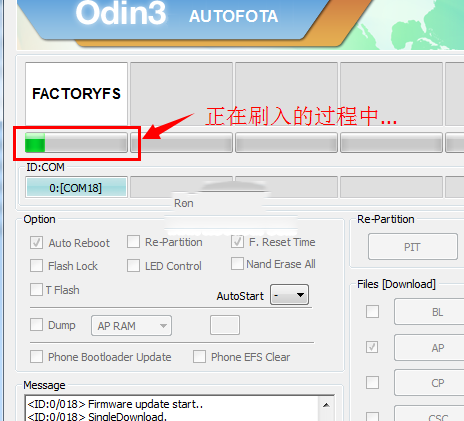Click the Message log scroll-up arrow

[x=326, y=405]
